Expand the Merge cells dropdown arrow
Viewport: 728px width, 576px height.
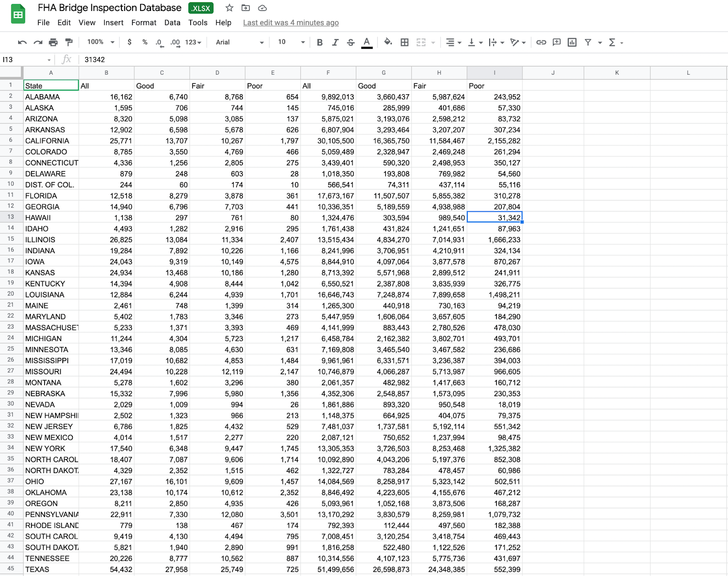[433, 43]
